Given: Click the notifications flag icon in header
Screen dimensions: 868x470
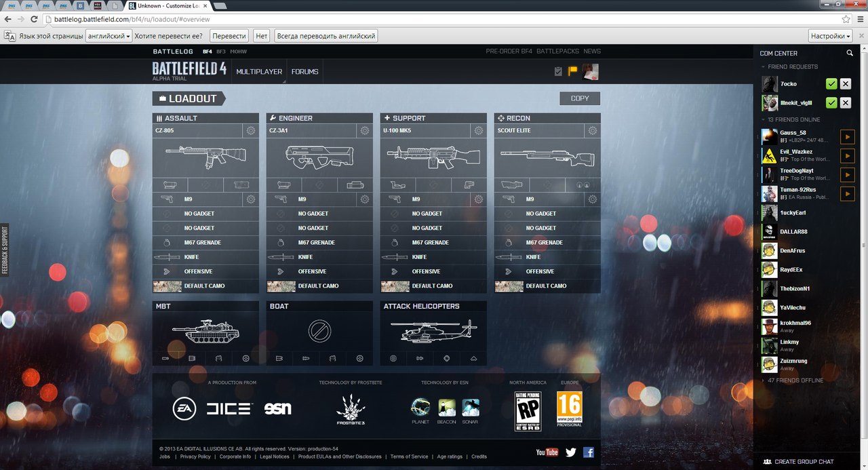Looking at the screenshot, I should point(573,71).
